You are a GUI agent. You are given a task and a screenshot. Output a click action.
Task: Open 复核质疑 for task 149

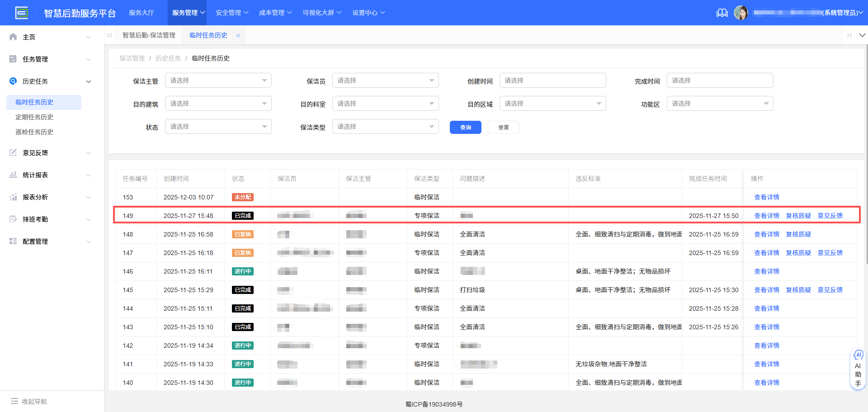[x=798, y=215]
